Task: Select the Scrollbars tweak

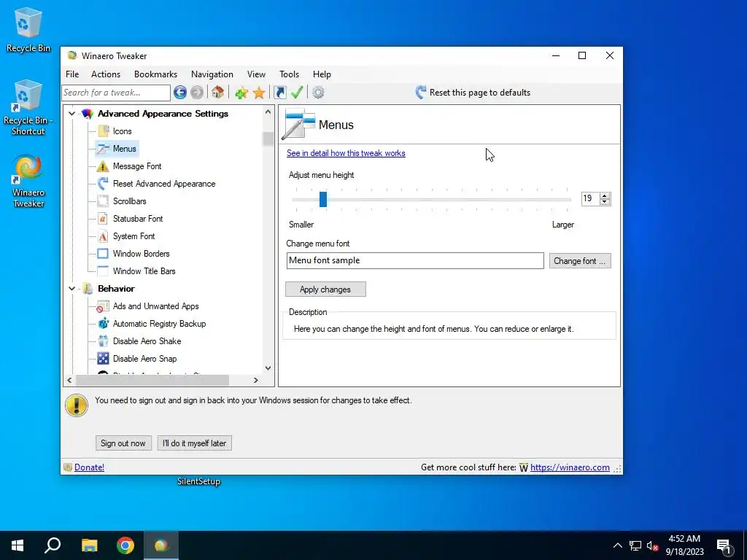Action: pyautogui.click(x=130, y=201)
